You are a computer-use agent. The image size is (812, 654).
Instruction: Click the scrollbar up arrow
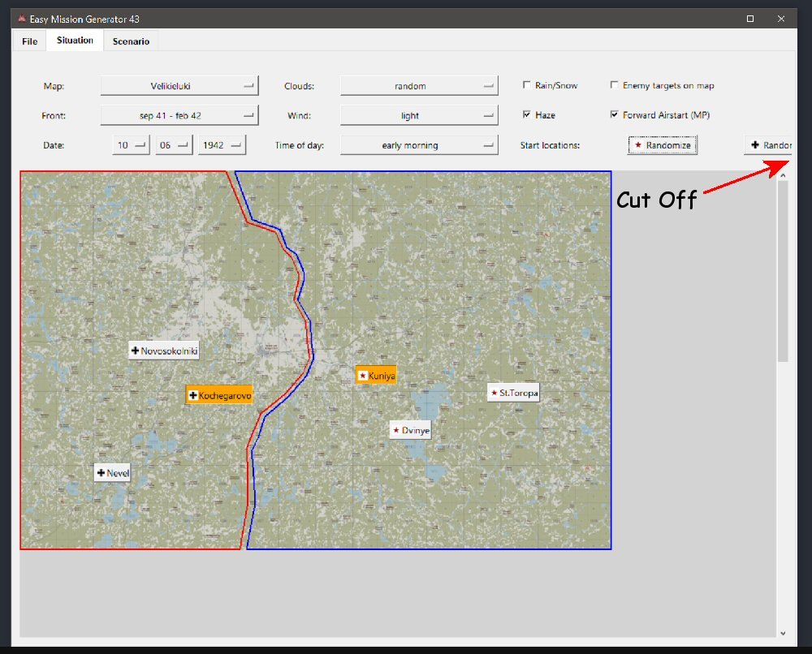783,175
